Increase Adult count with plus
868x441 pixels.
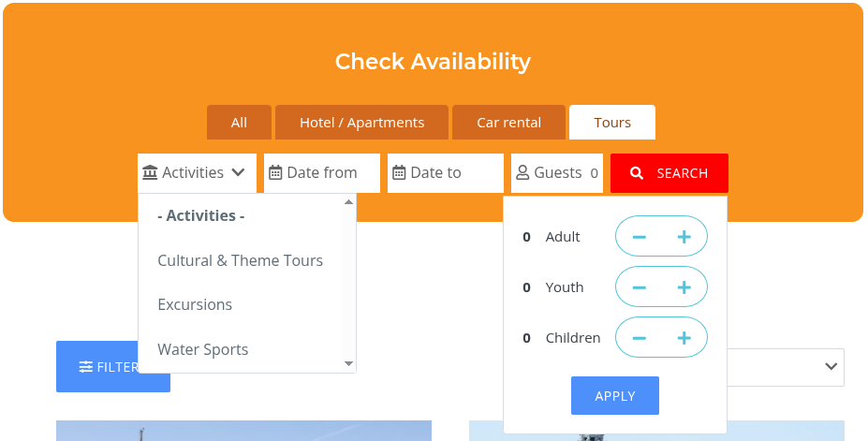click(684, 237)
